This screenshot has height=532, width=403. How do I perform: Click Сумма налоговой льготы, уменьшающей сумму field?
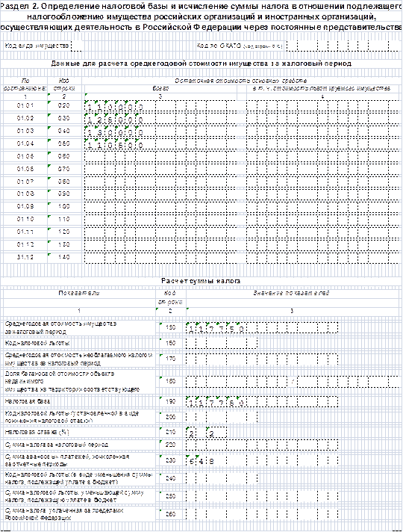click(262, 496)
